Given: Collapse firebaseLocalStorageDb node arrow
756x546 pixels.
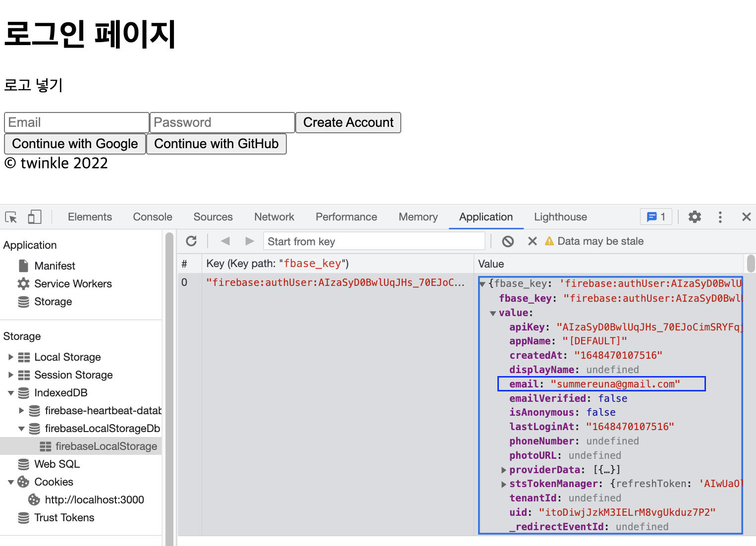Looking at the screenshot, I should [x=21, y=429].
